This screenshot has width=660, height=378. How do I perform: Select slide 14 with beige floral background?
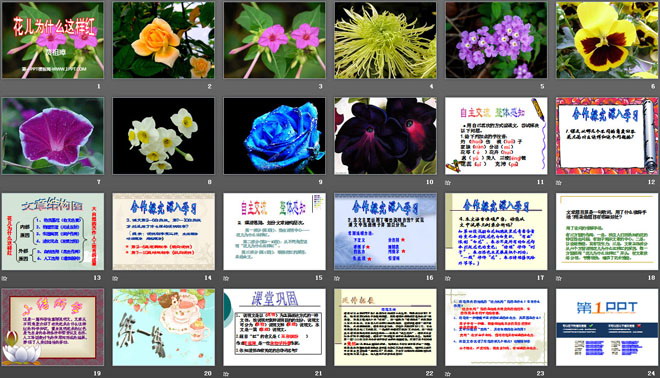pos(163,232)
